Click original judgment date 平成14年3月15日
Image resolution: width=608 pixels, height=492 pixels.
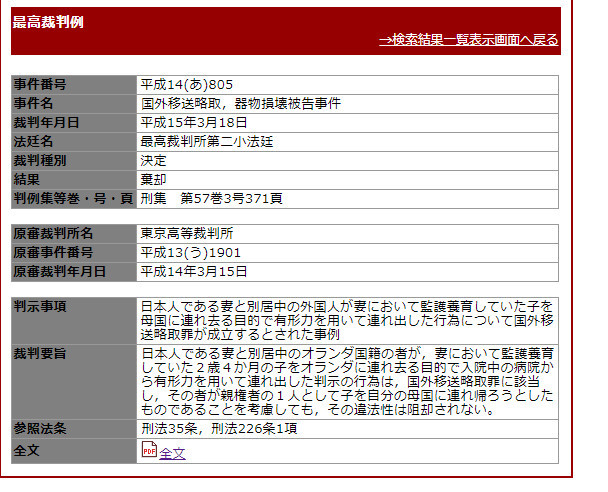[x=193, y=271]
